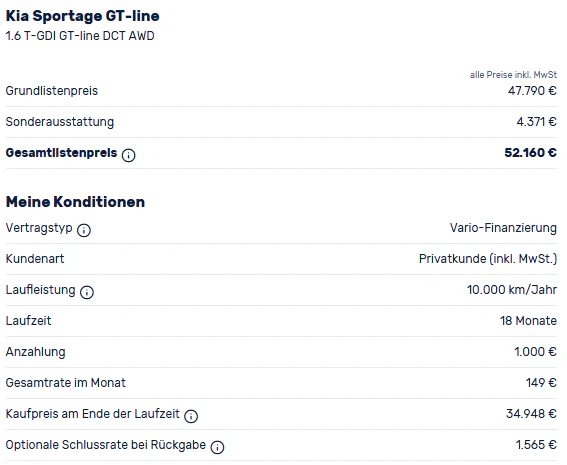Screen dimensions: 567x465
Task: Open info icon beside Kaufpreis am Ende der Laufzeit
Action: tap(191, 416)
